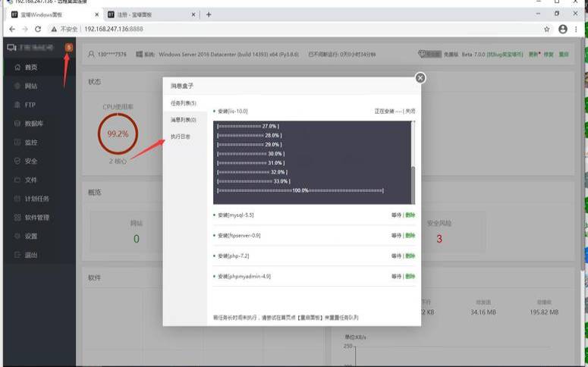
Task: Go back with the browser back arrow
Action: [x=12, y=29]
